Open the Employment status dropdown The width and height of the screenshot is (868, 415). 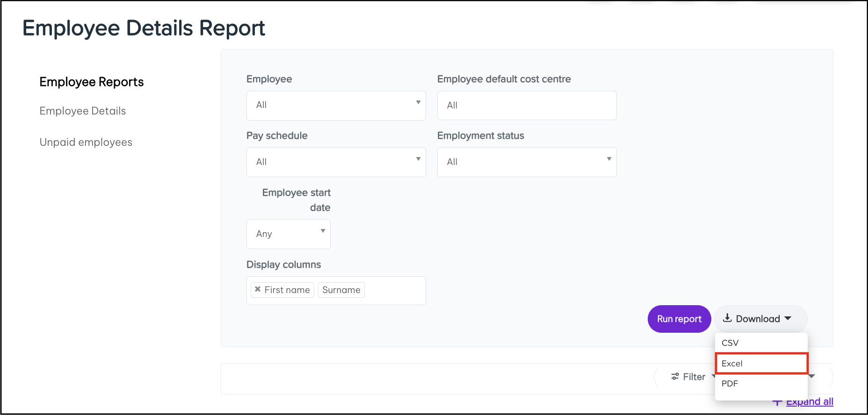pyautogui.click(x=527, y=162)
